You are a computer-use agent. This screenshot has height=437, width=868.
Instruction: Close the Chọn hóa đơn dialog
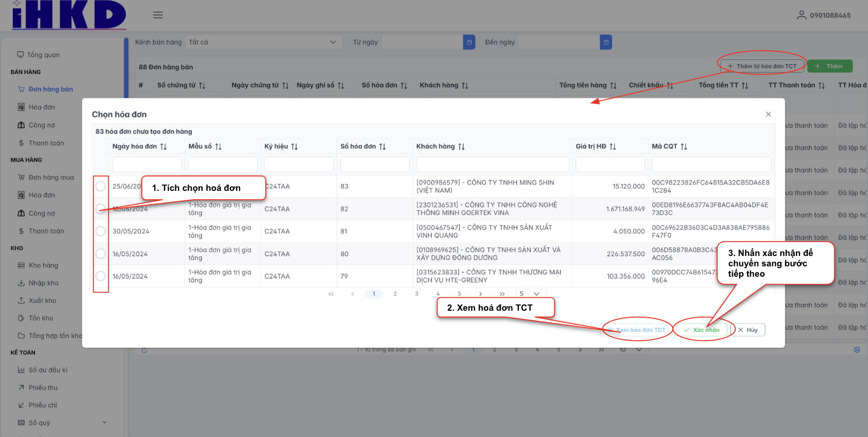click(768, 114)
